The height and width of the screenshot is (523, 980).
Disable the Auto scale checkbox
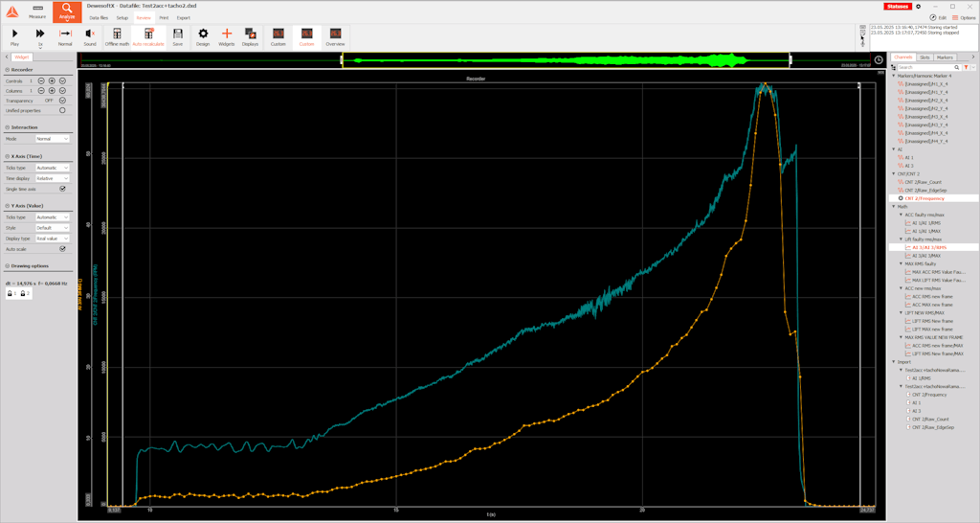(62, 248)
